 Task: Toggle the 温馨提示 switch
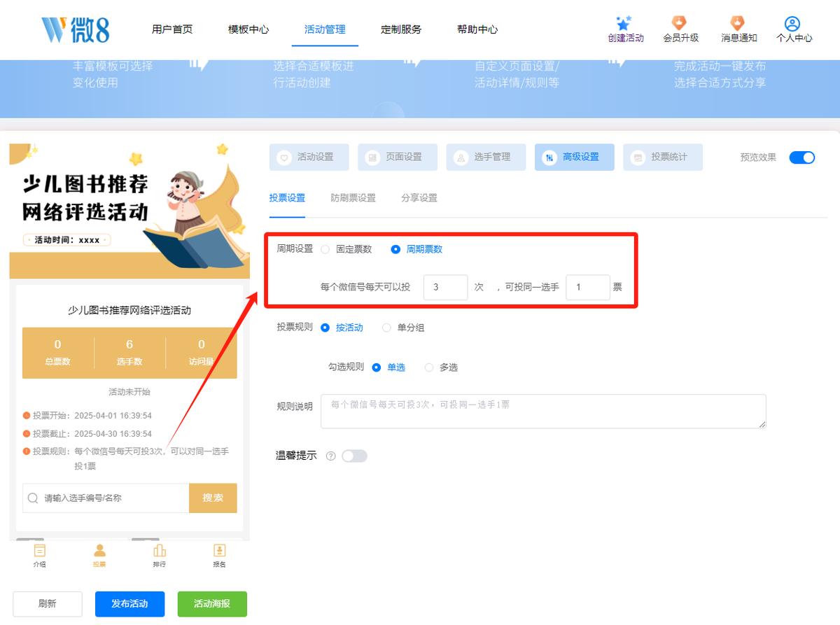pos(354,456)
